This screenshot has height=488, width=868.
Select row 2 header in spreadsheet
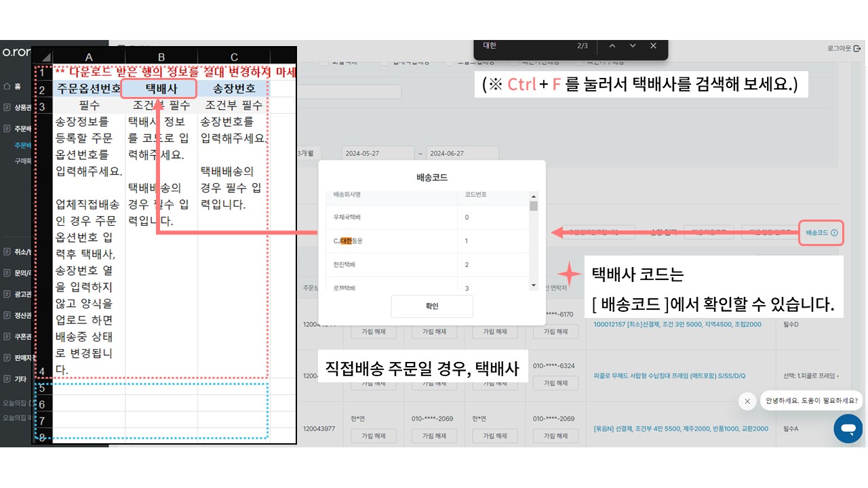42,89
